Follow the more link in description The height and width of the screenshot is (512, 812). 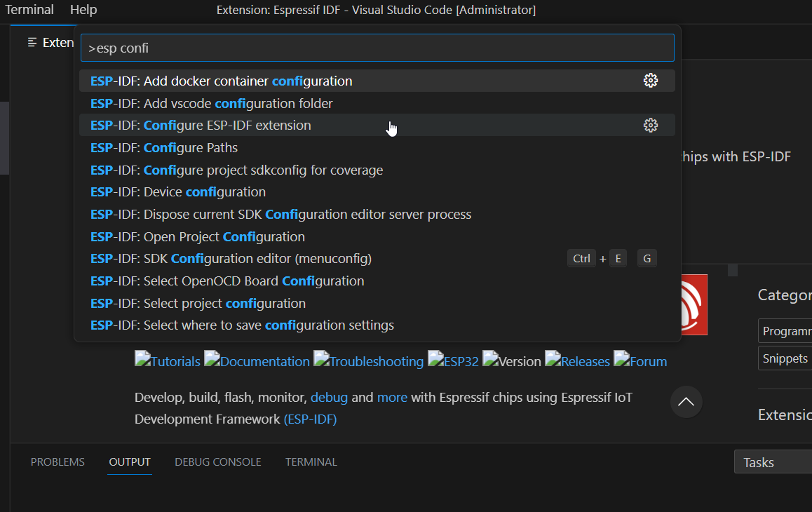click(392, 398)
